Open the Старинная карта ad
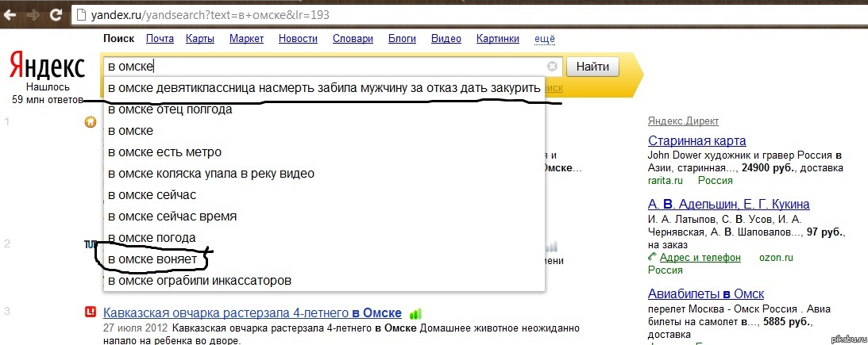 click(x=697, y=140)
